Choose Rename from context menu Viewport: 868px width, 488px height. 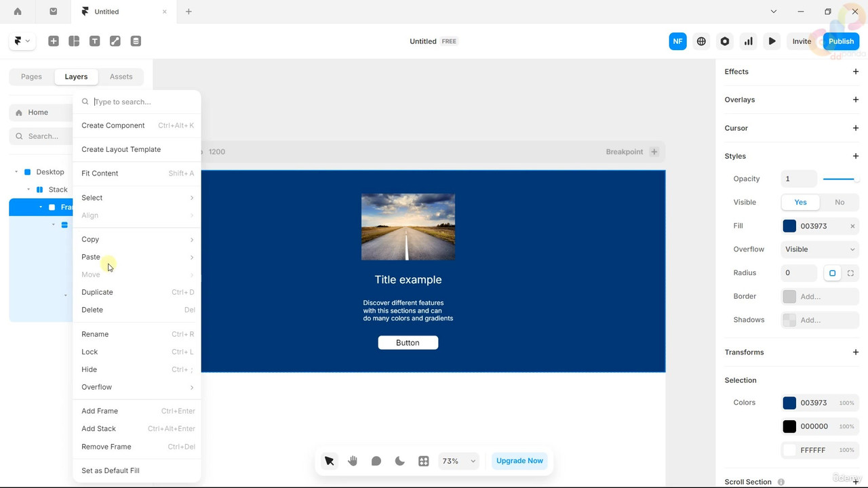[x=137, y=334]
